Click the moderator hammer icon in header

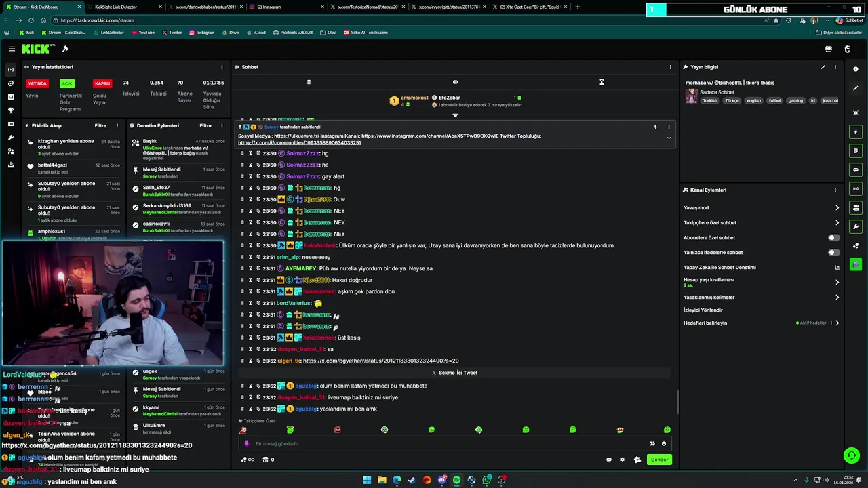click(65, 49)
